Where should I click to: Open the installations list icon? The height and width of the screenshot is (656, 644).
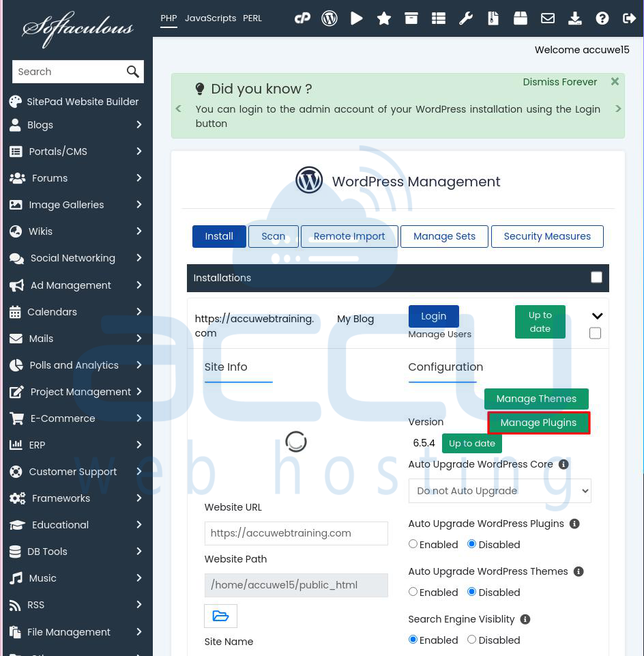tap(438, 18)
